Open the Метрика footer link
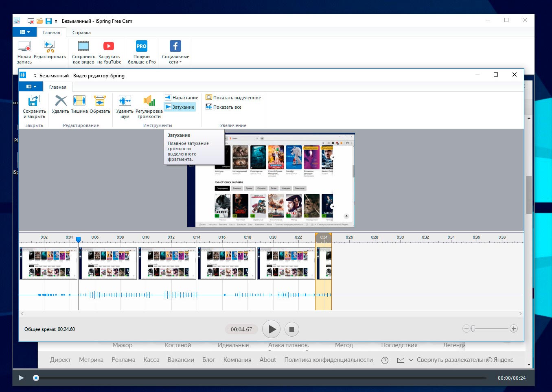552x392 pixels. [91, 360]
